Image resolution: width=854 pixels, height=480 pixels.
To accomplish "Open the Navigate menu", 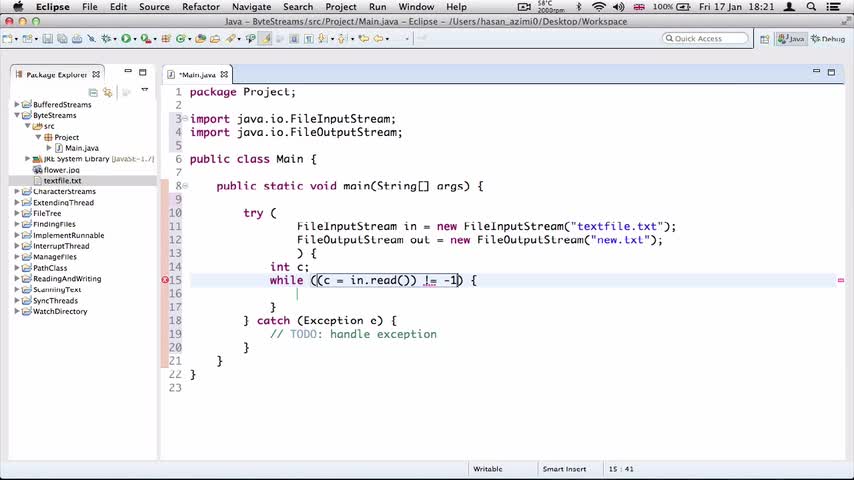I will tap(251, 7).
